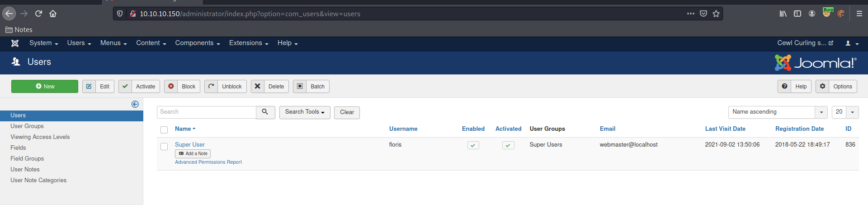Open Firefox account icon
Viewport: 868px width, 212px height.
click(812, 14)
